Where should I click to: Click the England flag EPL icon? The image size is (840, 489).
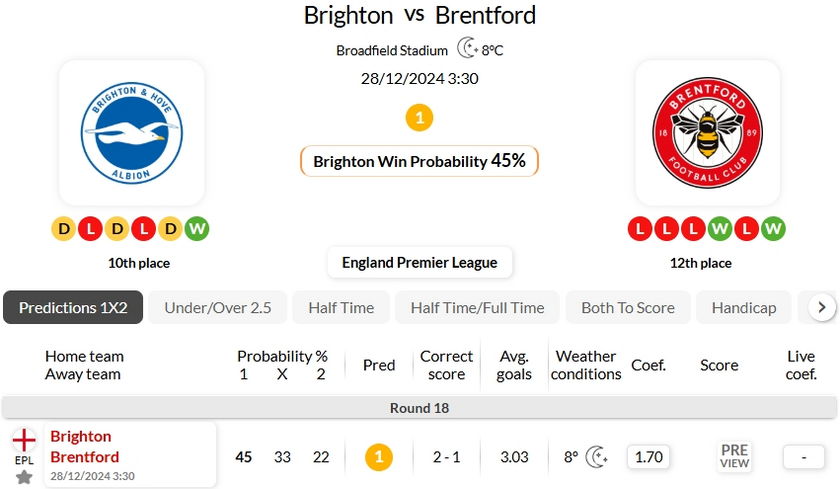pos(24,440)
